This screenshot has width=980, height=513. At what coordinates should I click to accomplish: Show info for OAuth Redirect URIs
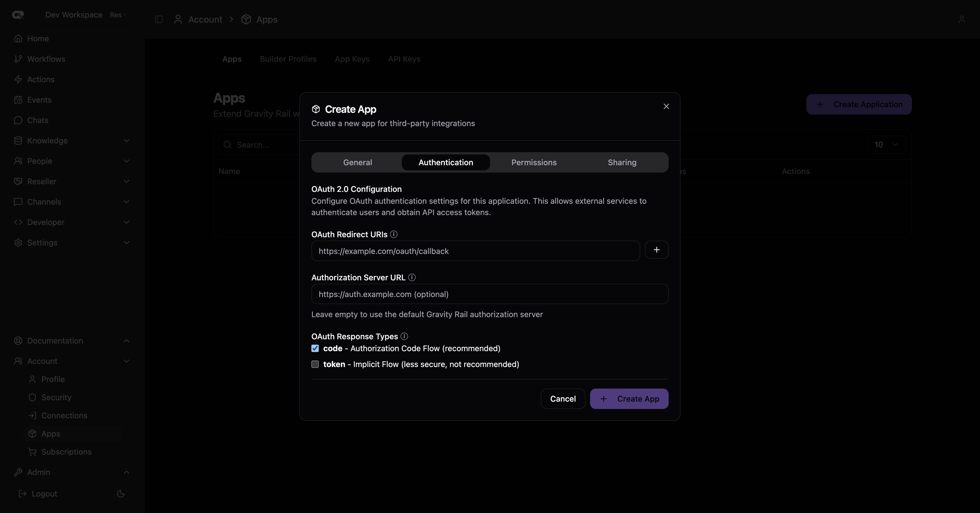click(394, 234)
